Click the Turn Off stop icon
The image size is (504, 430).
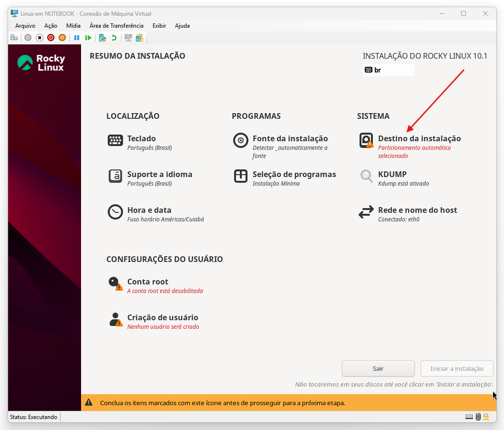[x=40, y=38]
